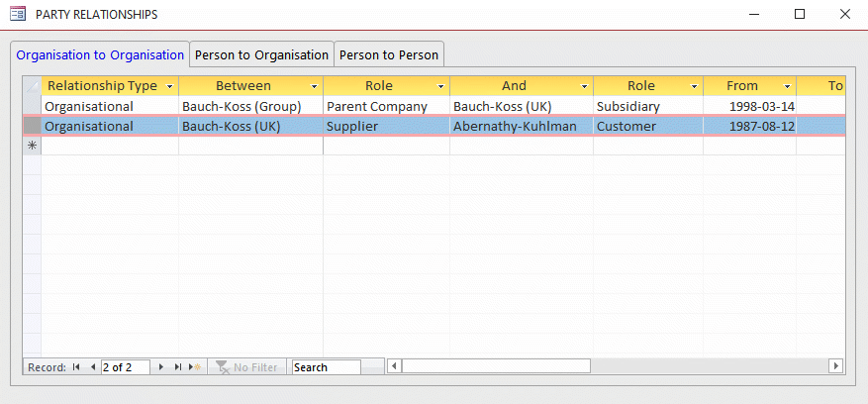Click the select-all corner of datasheet

coord(32,86)
